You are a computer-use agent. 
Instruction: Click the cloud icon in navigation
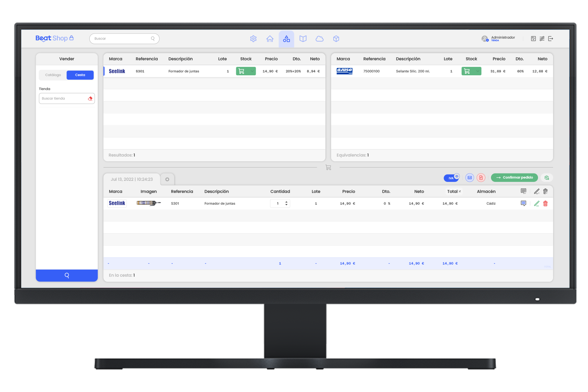pyautogui.click(x=319, y=39)
